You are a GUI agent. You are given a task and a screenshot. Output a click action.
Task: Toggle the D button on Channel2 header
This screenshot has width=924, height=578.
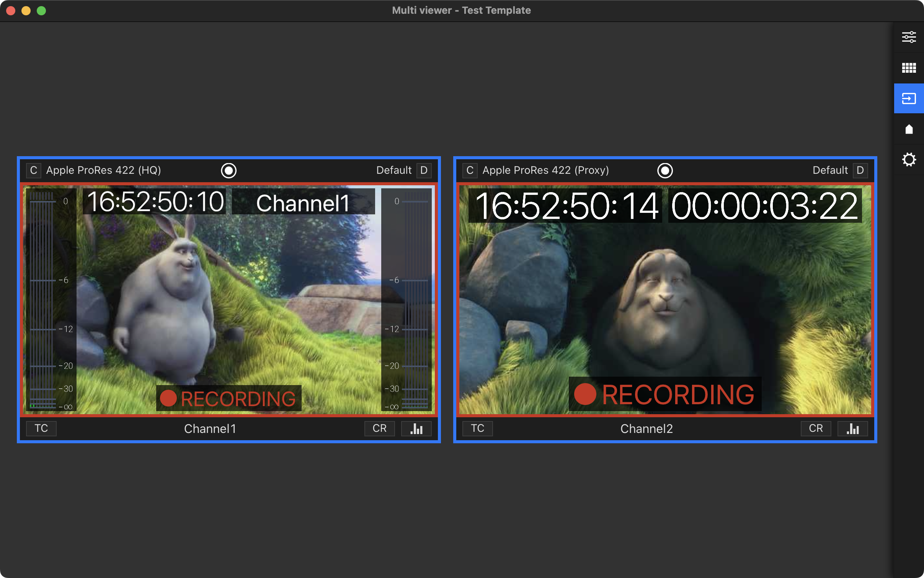tap(860, 170)
